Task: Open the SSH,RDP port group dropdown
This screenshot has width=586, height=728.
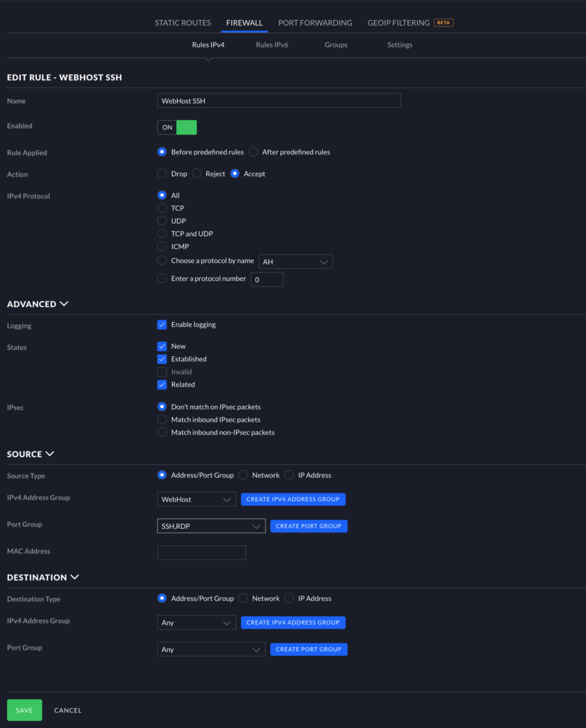Action: pos(211,527)
